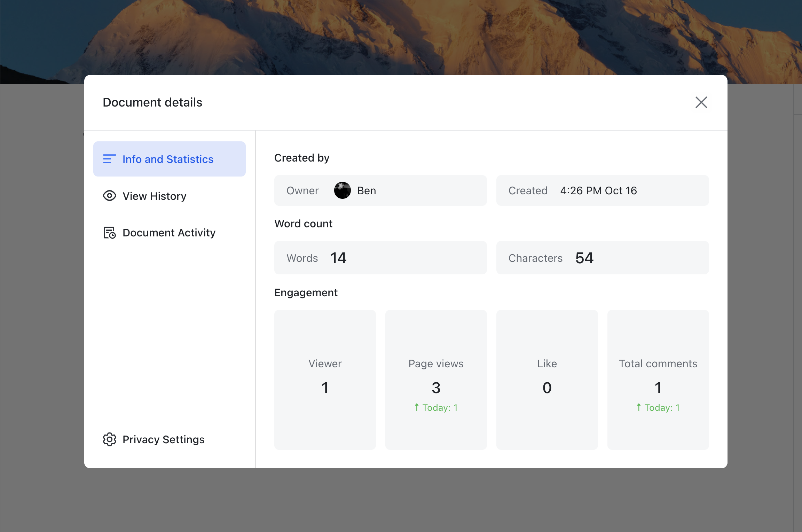Select the Words count value 14
Image resolution: width=802 pixels, height=532 pixels.
click(x=338, y=258)
